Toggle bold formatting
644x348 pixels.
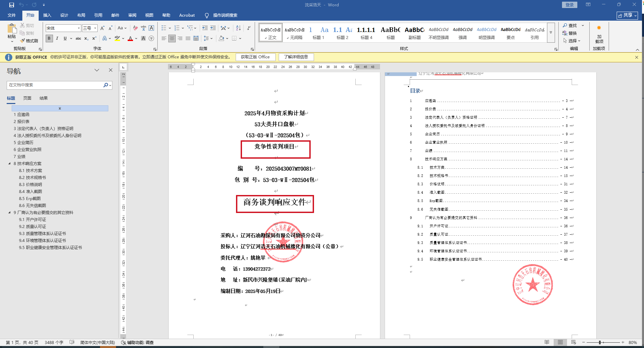(x=49, y=38)
